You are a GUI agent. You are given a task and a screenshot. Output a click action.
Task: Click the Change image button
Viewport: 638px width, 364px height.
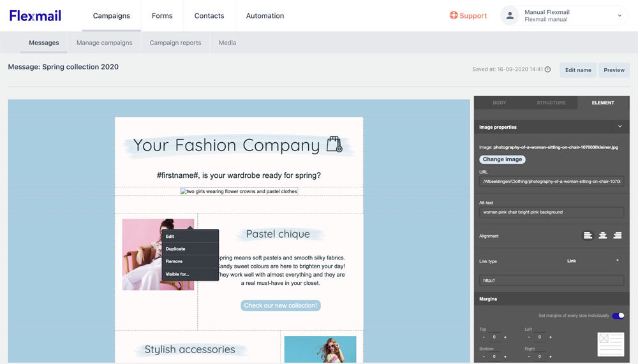click(502, 159)
